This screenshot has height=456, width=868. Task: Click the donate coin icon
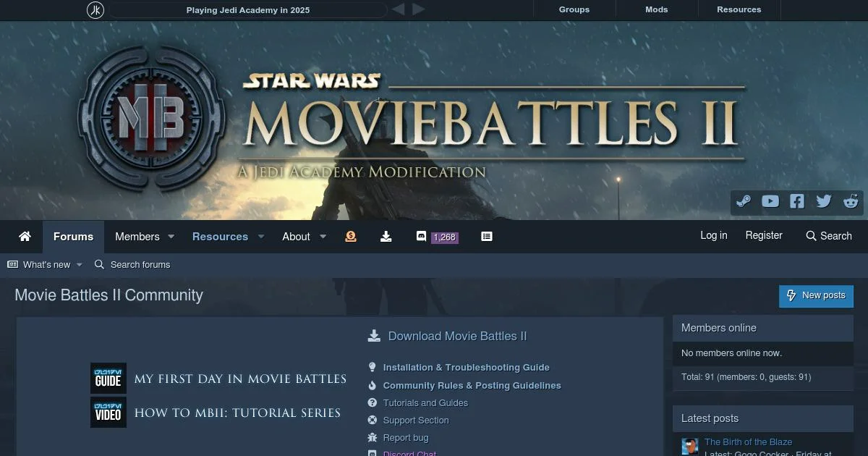coord(351,236)
